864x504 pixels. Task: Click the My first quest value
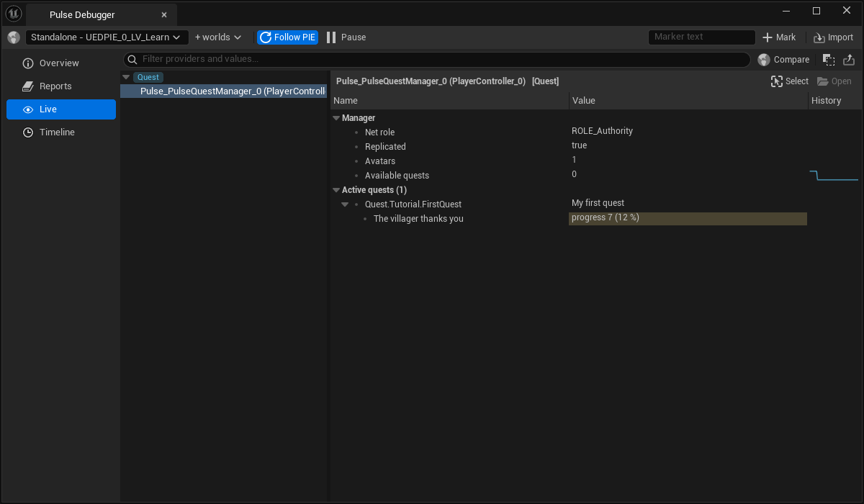[x=598, y=203]
